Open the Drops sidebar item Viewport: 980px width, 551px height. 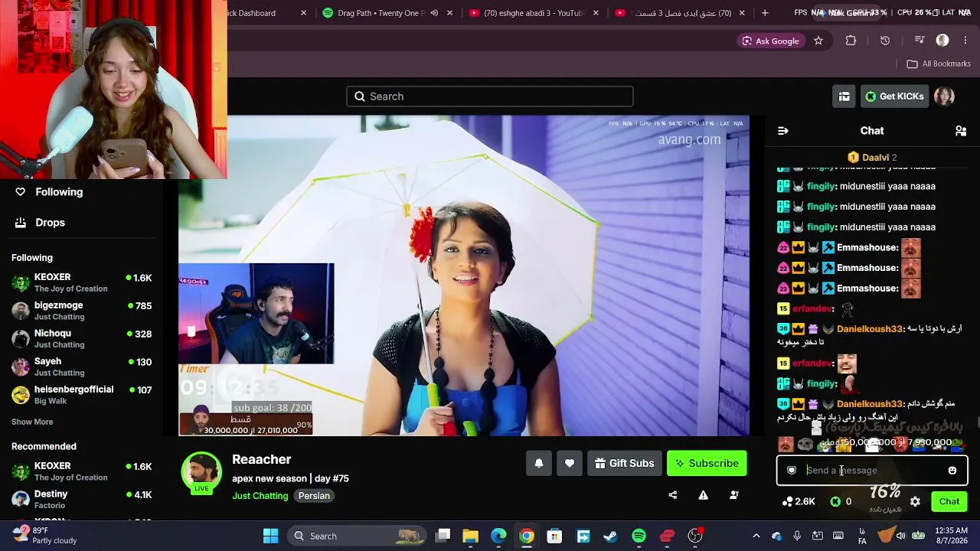40,223
